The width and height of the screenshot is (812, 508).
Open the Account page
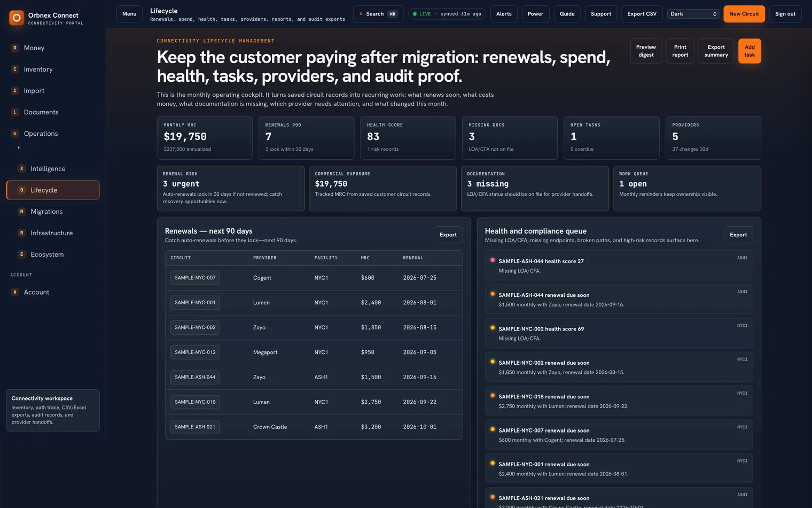[x=53, y=292]
